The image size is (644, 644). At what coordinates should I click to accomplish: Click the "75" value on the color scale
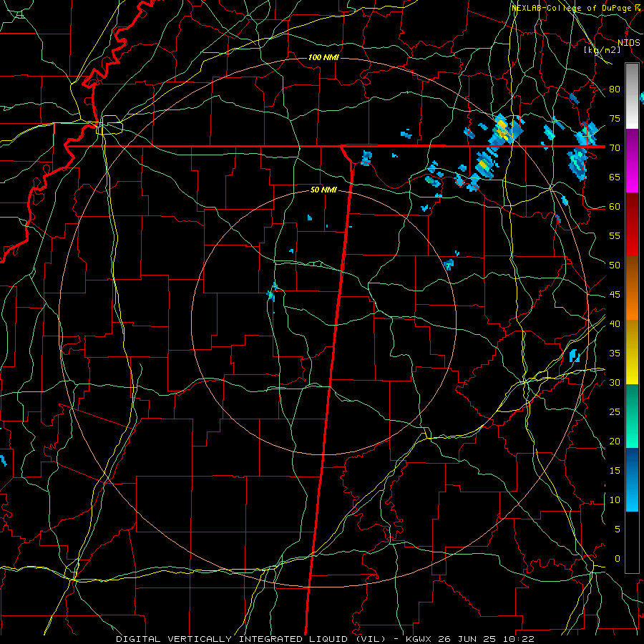[615, 118]
